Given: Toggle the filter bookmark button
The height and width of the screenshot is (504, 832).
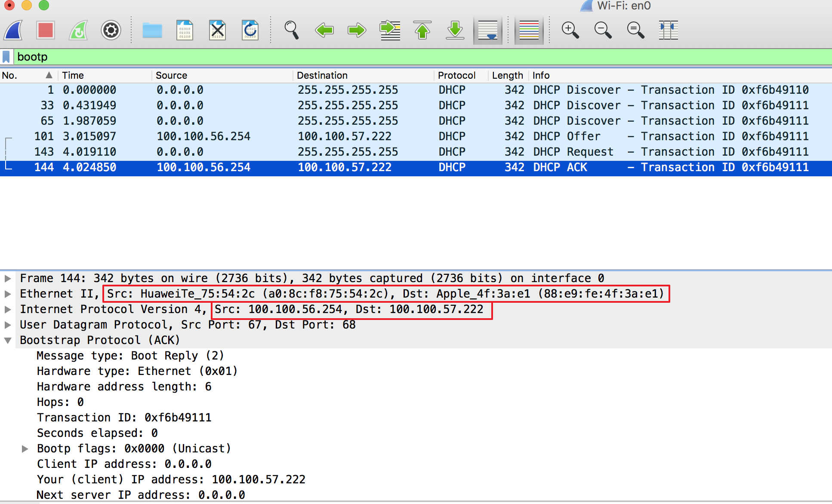Looking at the screenshot, I should pyautogui.click(x=6, y=56).
